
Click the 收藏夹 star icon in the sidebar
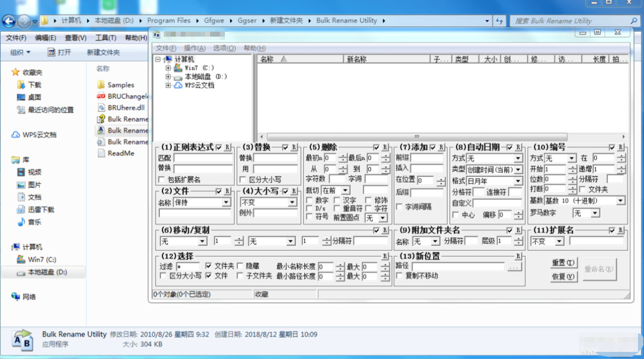(x=15, y=72)
